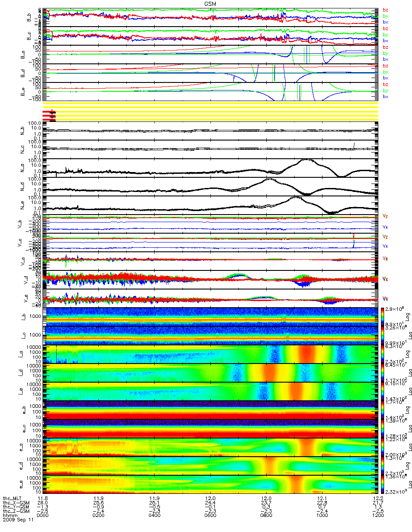The image size is (412, 532).
Task: Click the MLT value 12.2
Action: pyautogui.click(x=378, y=498)
